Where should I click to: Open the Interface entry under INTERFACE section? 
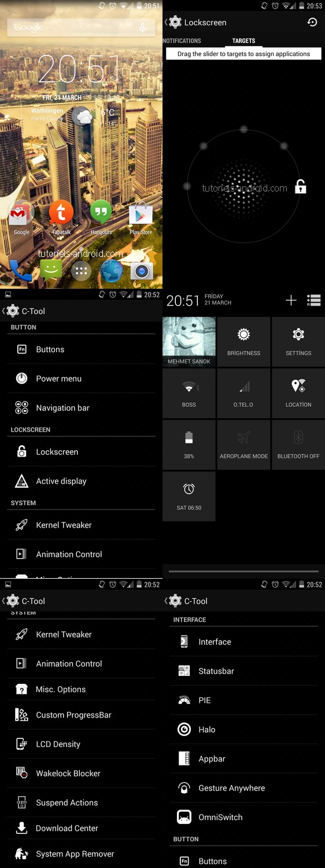click(x=243, y=642)
